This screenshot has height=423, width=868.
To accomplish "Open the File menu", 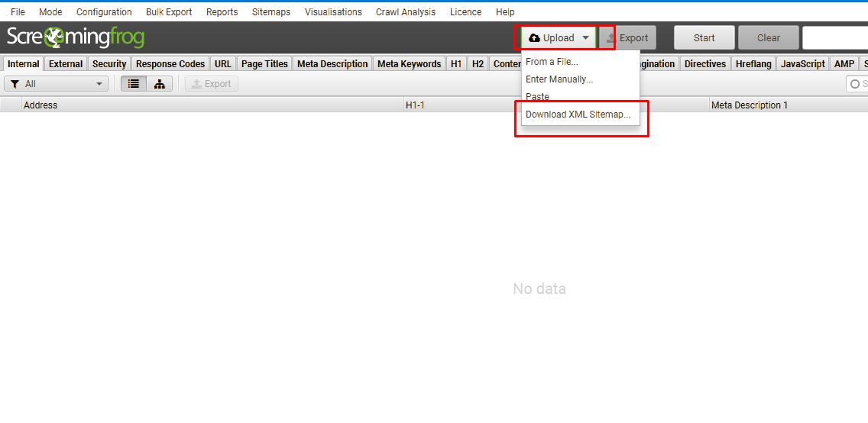I will [18, 11].
